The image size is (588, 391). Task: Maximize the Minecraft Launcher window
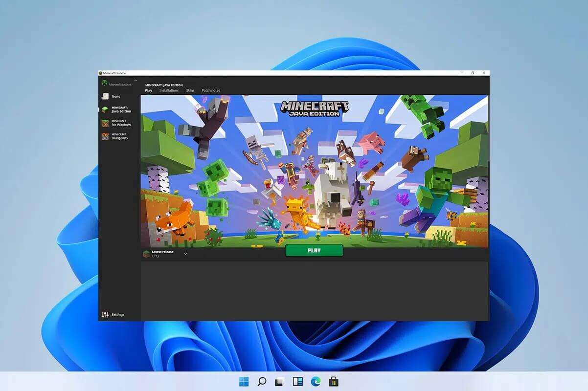[x=473, y=73]
